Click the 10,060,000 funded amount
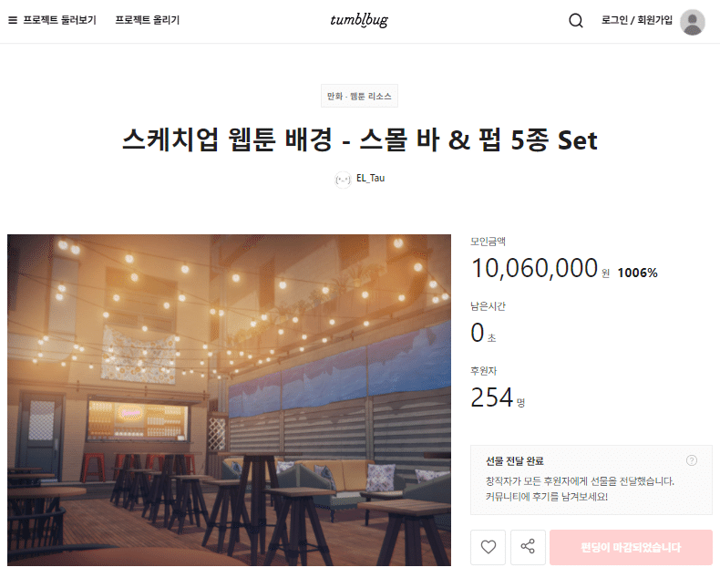The height and width of the screenshot is (588, 720). click(x=534, y=268)
